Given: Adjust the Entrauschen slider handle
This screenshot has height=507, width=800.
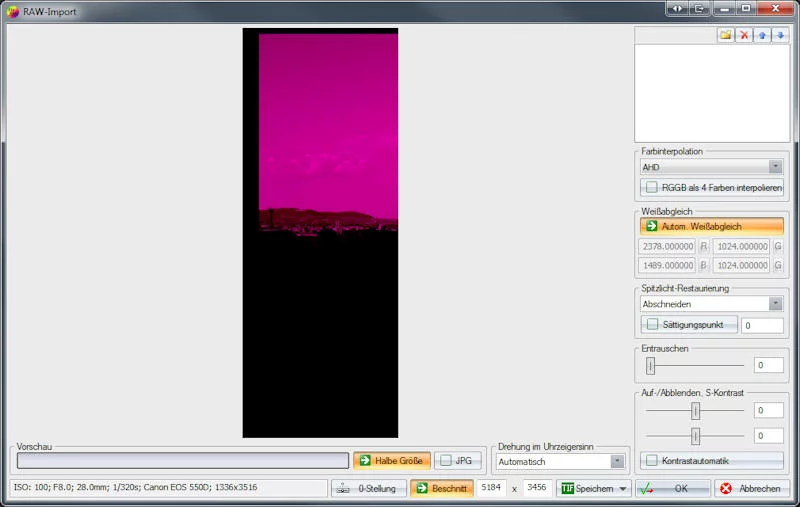Looking at the screenshot, I should pyautogui.click(x=651, y=365).
